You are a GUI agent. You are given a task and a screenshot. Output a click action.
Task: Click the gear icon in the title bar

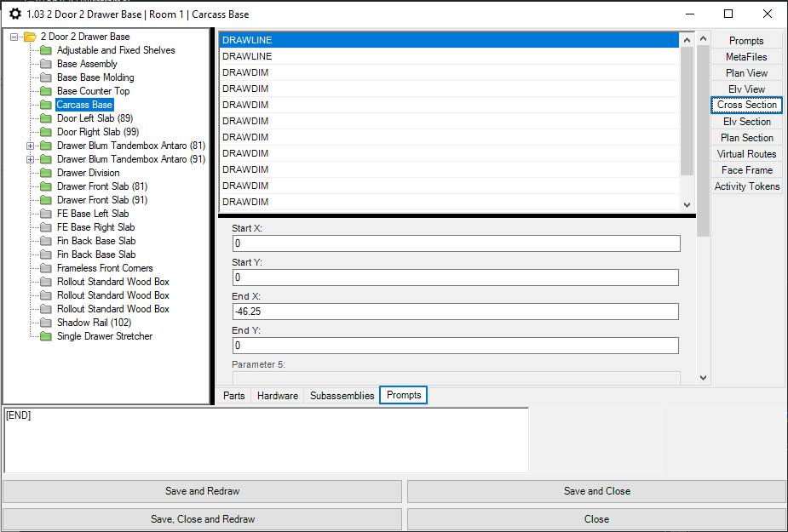(15, 14)
